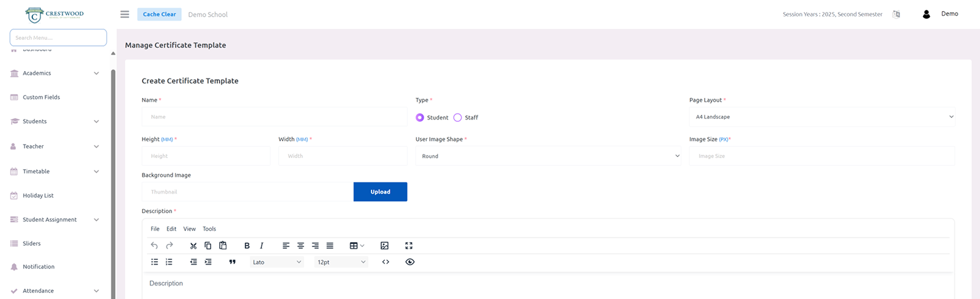This screenshot has height=299, width=980.
Task: Click the Upload background image button
Action: pyautogui.click(x=380, y=192)
